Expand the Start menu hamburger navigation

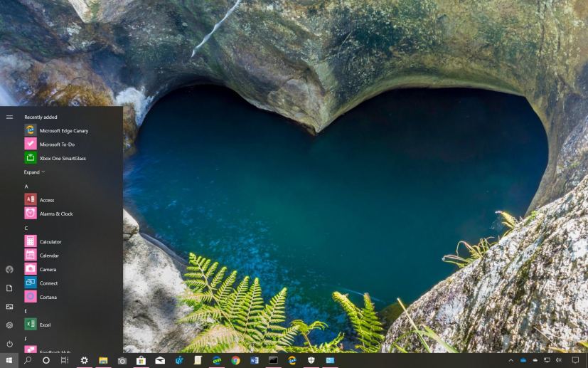9,117
